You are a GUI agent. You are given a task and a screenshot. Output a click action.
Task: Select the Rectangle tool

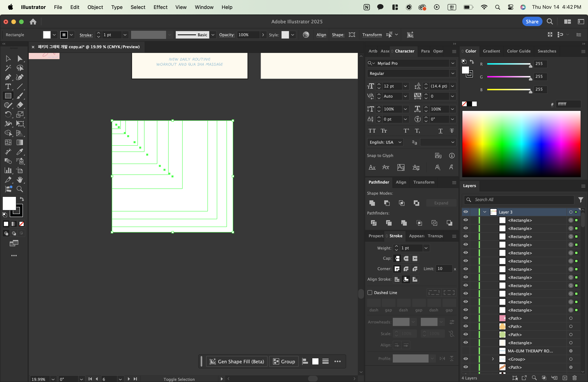[x=8, y=96]
